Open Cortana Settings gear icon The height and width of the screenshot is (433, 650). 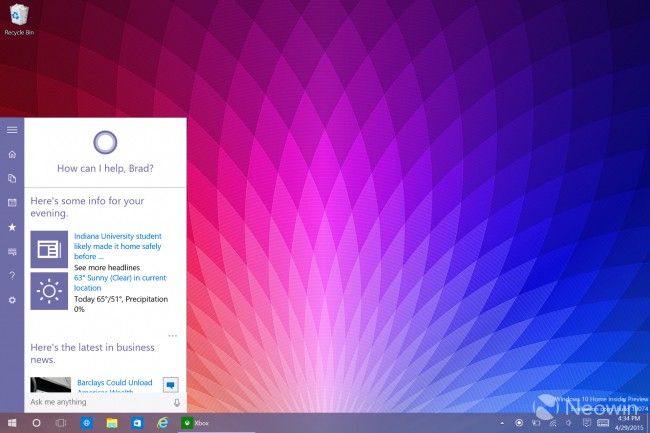coord(12,300)
